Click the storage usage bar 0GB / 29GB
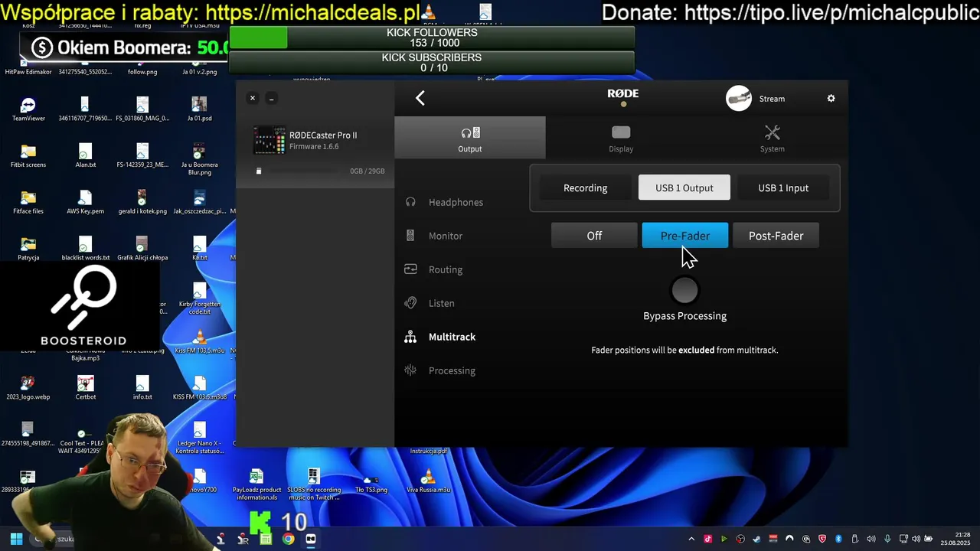This screenshot has height=551, width=980. [x=322, y=171]
